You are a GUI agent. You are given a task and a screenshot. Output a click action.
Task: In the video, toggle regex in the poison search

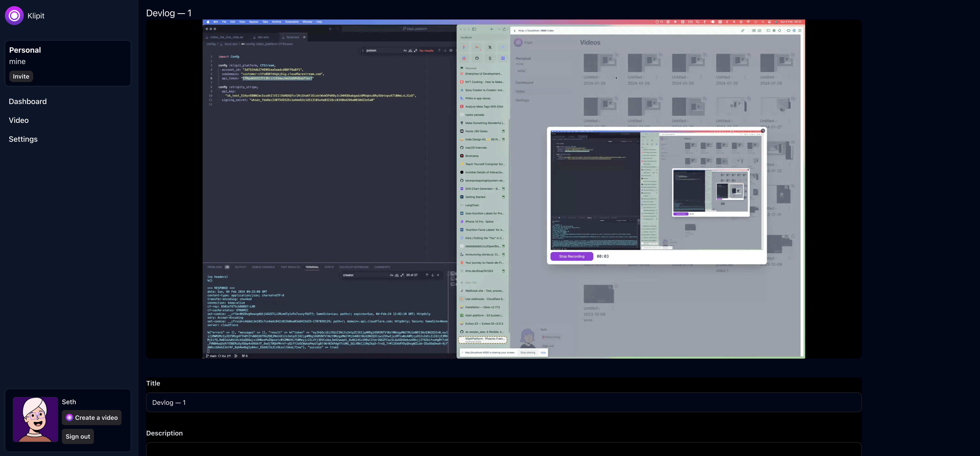click(416, 50)
